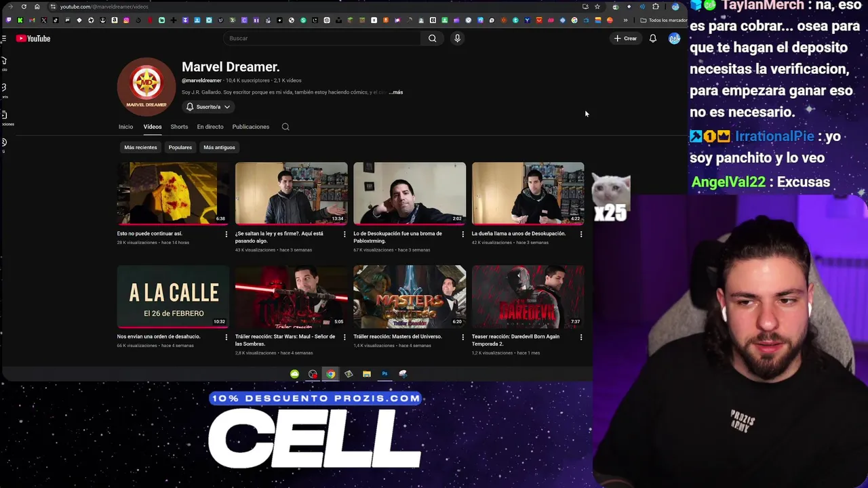Open thumbnail '¿Se saltan la ley y es firme?'
Viewport: 868px width, 488px height.
[x=291, y=193]
